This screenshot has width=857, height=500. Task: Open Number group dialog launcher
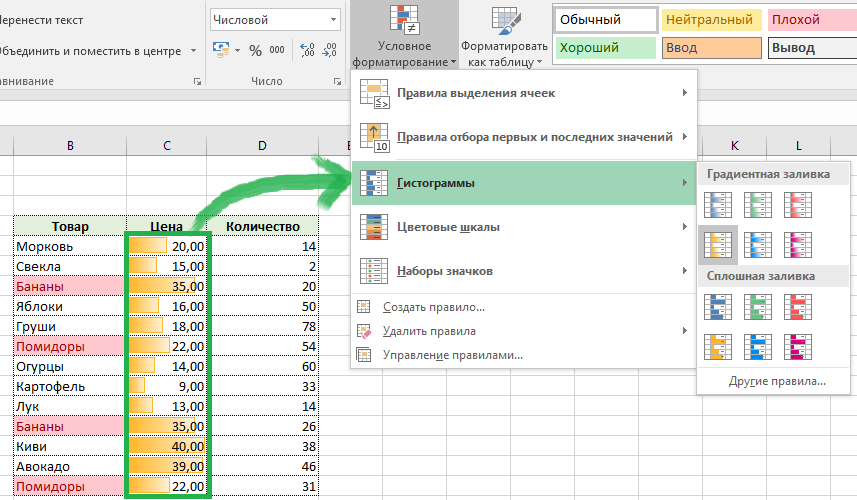point(337,81)
